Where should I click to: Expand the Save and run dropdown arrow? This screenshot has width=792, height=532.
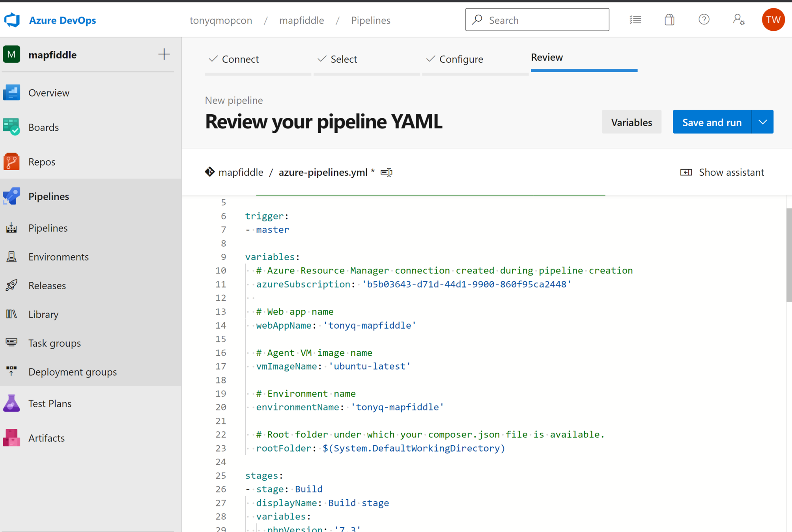click(x=762, y=122)
